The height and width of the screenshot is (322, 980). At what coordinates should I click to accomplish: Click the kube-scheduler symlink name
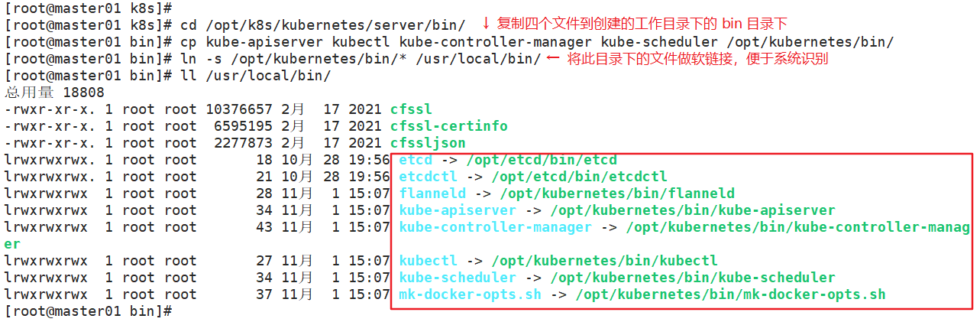point(457,278)
